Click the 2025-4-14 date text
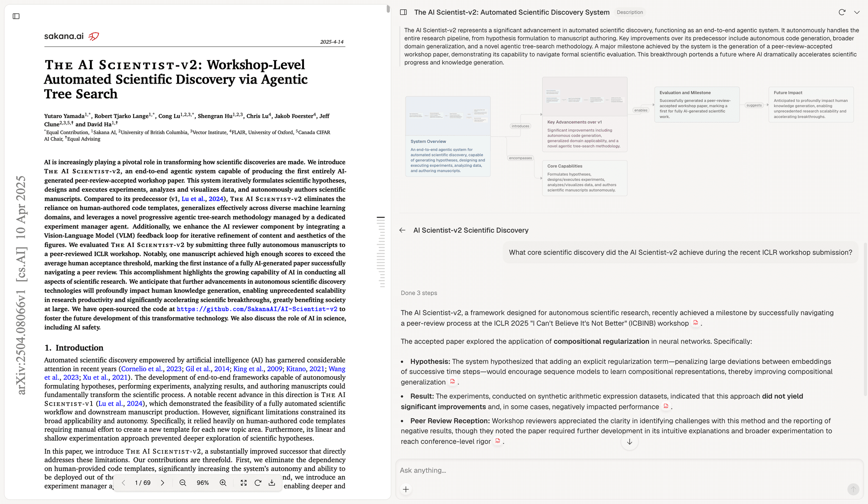 click(x=332, y=42)
